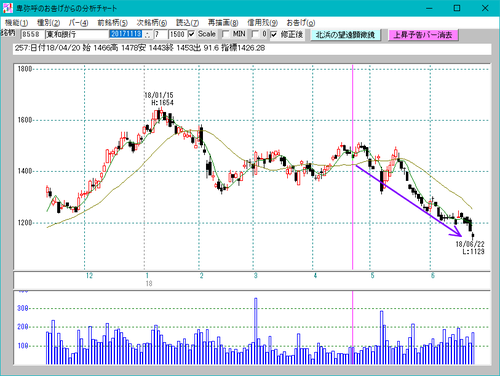Toggle the 0 checkbox
500x376 pixels.
255,34
